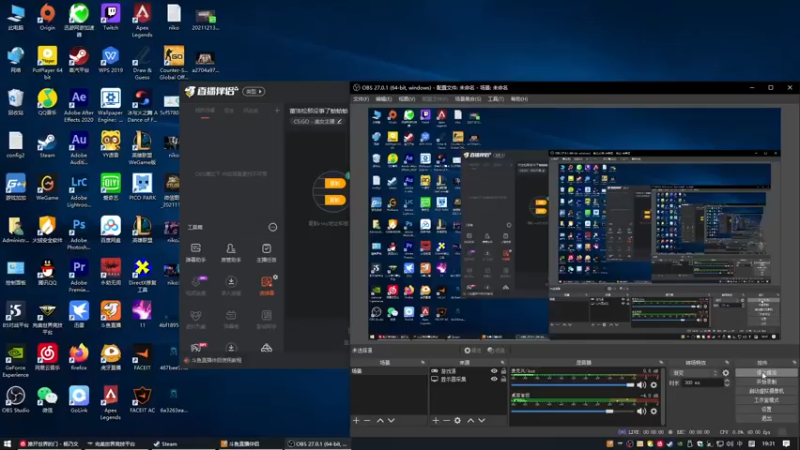Click transition duration stepper arrows

point(727,383)
